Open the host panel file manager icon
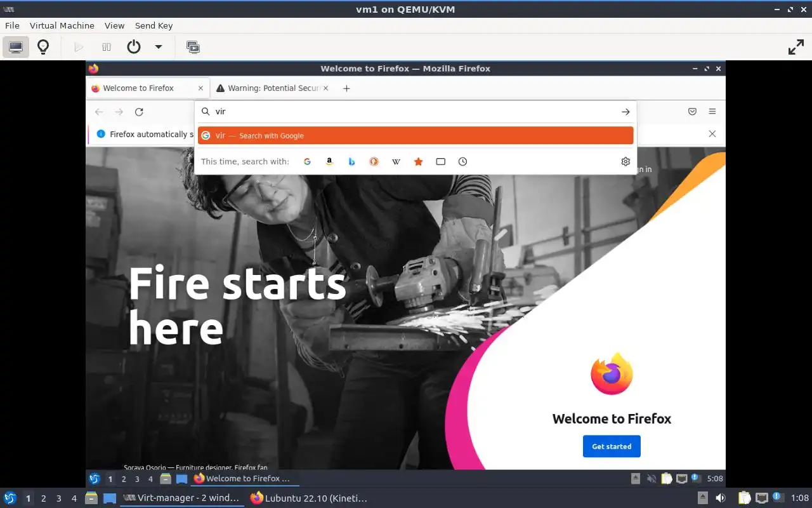This screenshot has width=812, height=508. tap(91, 498)
